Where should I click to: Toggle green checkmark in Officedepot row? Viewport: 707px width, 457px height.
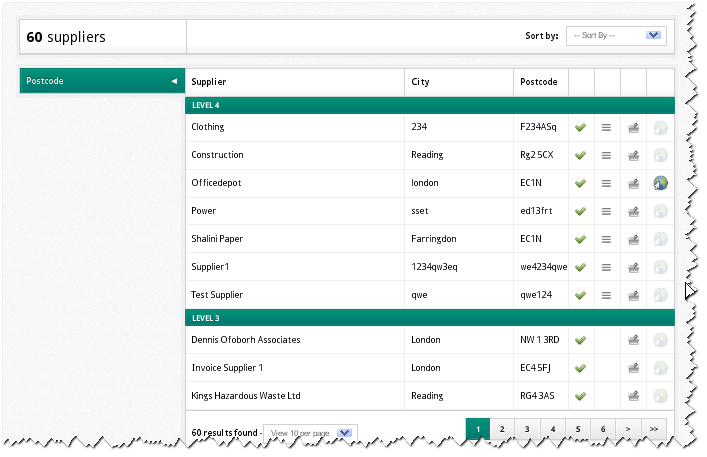[580, 183]
